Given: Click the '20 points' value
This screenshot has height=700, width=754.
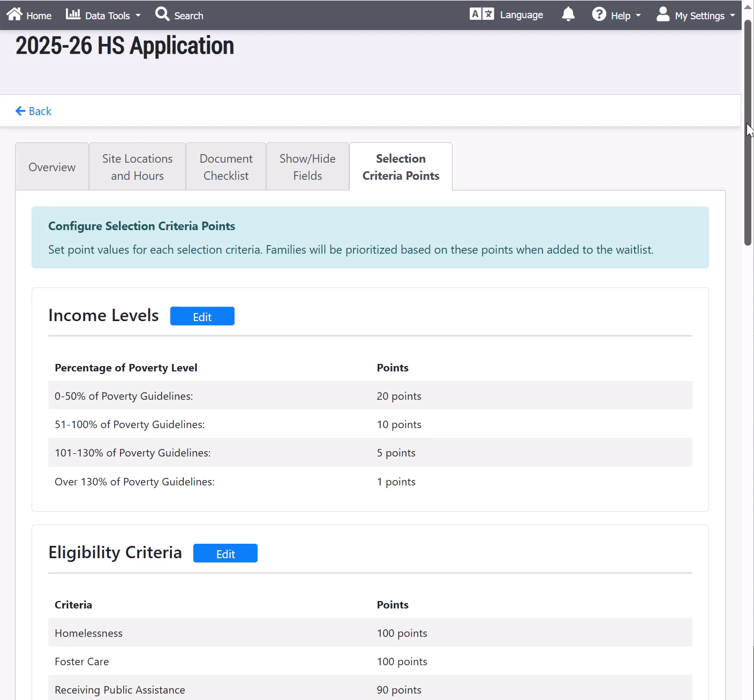Looking at the screenshot, I should 399,396.
